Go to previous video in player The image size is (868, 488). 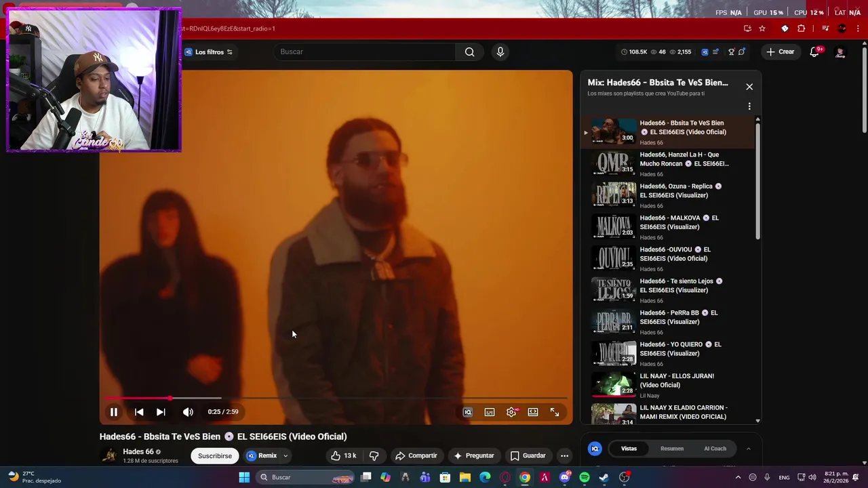coord(139,411)
